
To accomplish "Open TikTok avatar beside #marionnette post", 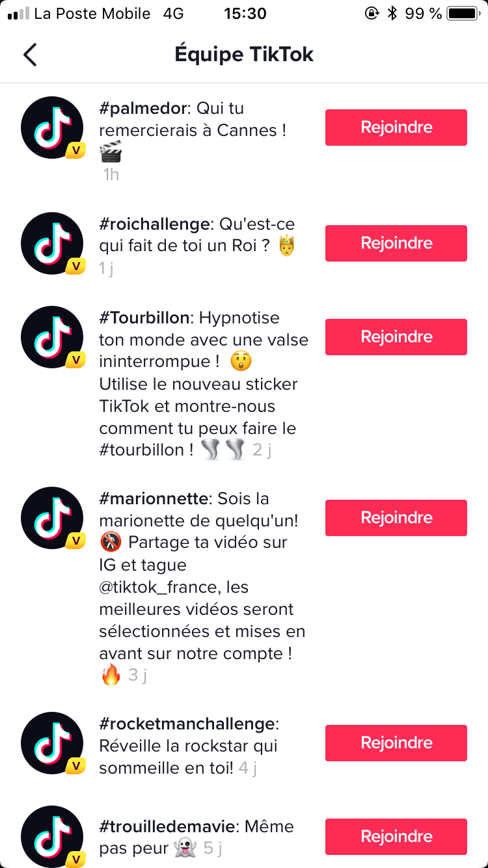I will point(52,518).
